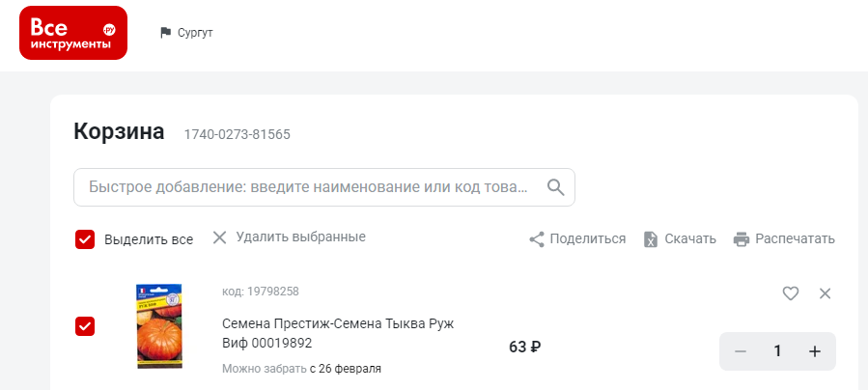Increase quantity with the plus button
The image size is (868, 390).
(814, 351)
